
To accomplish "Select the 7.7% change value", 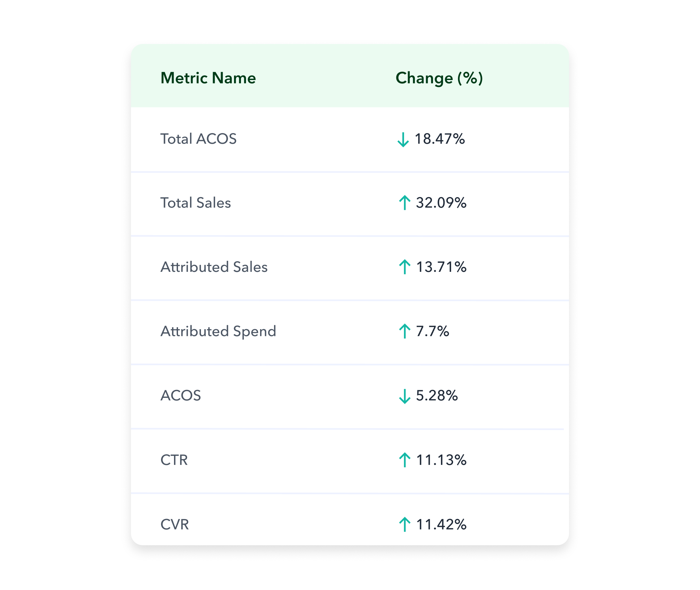I will [432, 331].
